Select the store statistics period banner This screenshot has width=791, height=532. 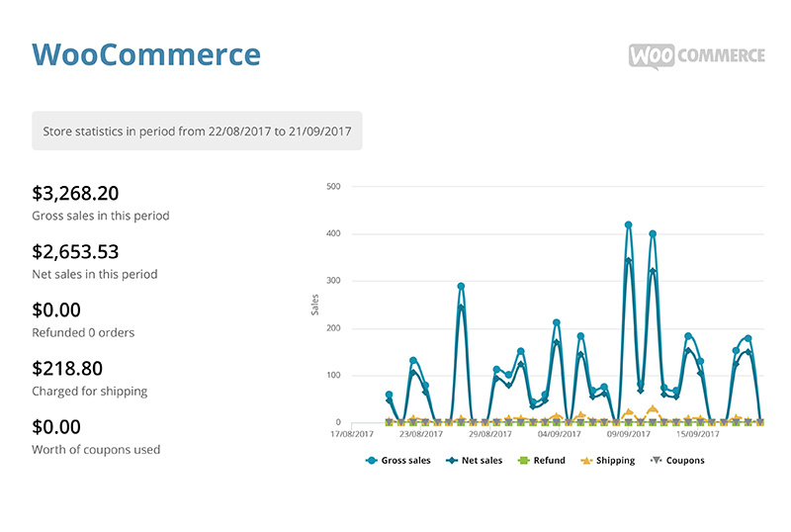coord(197,131)
